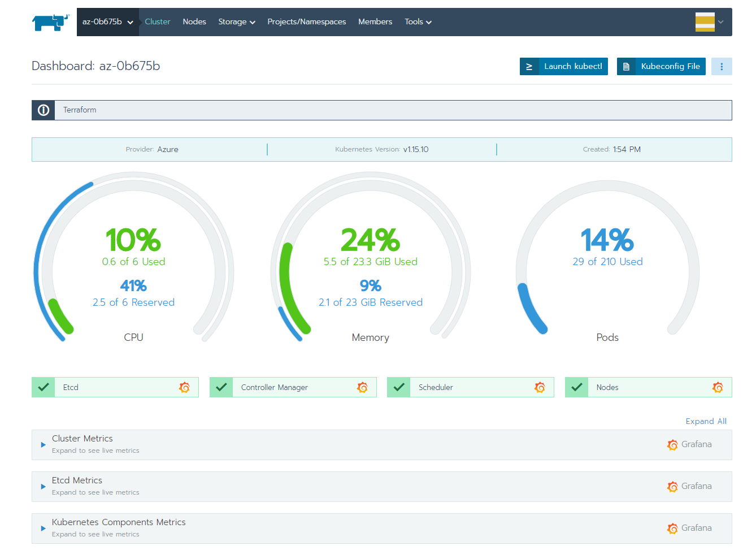Click the Expand All link
The width and height of the screenshot is (756, 550).
pos(706,421)
